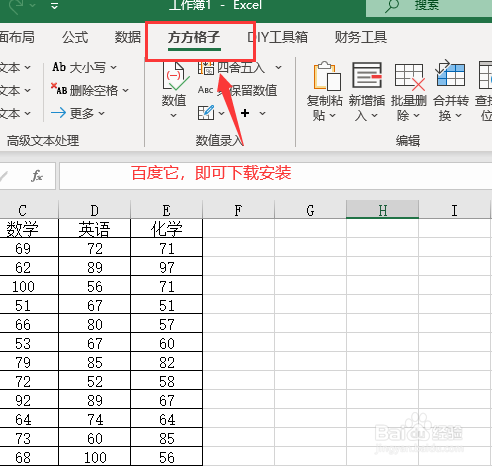Expand the 批量删除 dropdown arrow

point(417,116)
